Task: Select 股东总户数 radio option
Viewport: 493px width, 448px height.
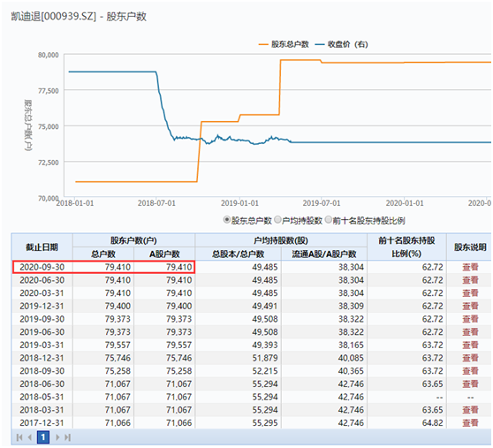Action: (x=227, y=220)
